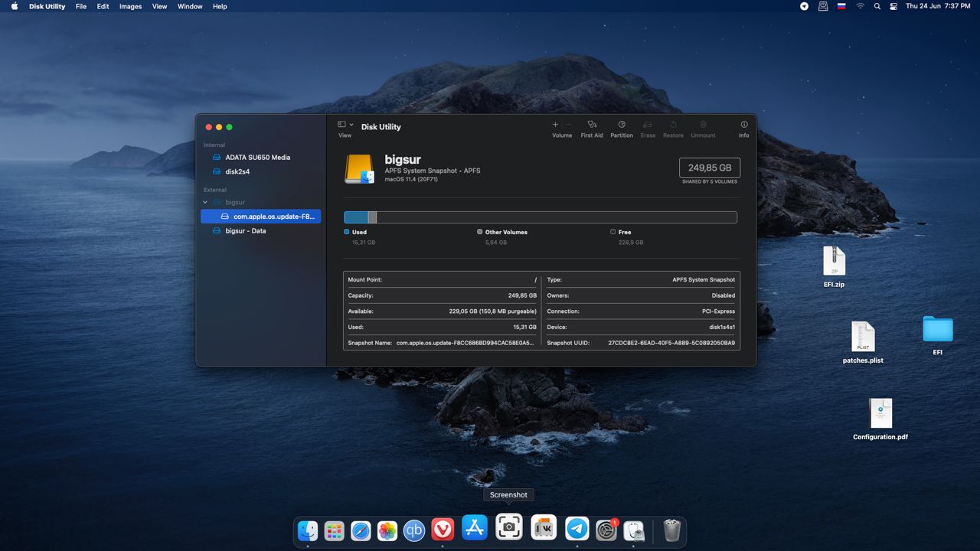Click the bigsur disk drive icon

[359, 169]
